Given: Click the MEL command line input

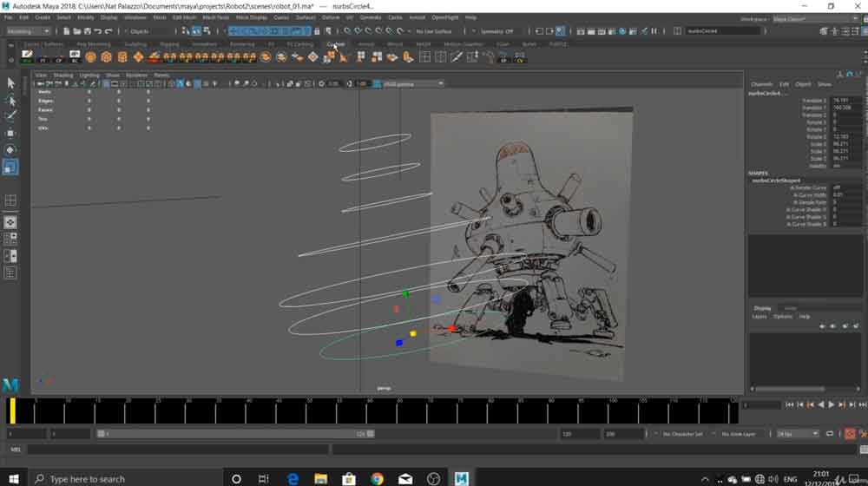Looking at the screenshot, I should click(178, 450).
